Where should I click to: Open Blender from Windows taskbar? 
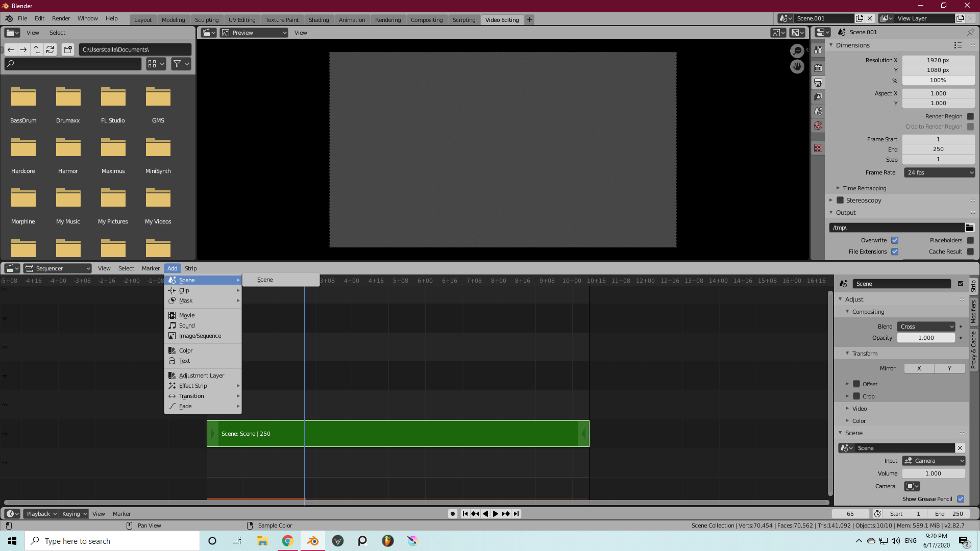(x=313, y=541)
